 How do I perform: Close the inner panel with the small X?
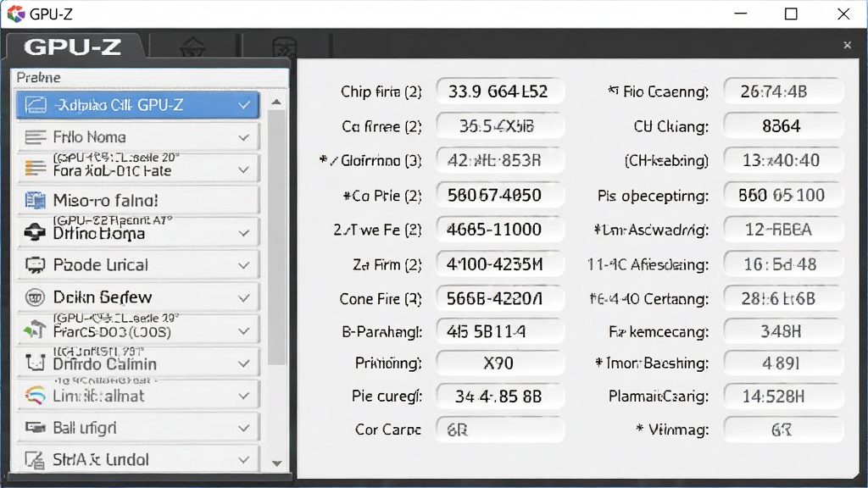tap(847, 46)
